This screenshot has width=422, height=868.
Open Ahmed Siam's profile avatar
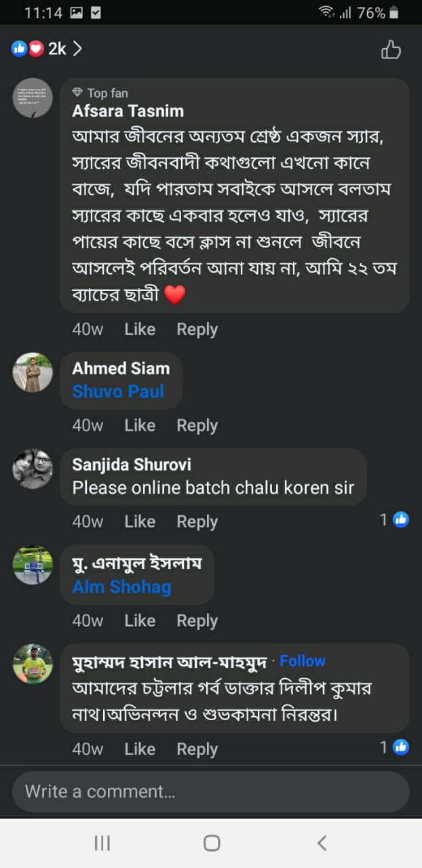pos(33,372)
